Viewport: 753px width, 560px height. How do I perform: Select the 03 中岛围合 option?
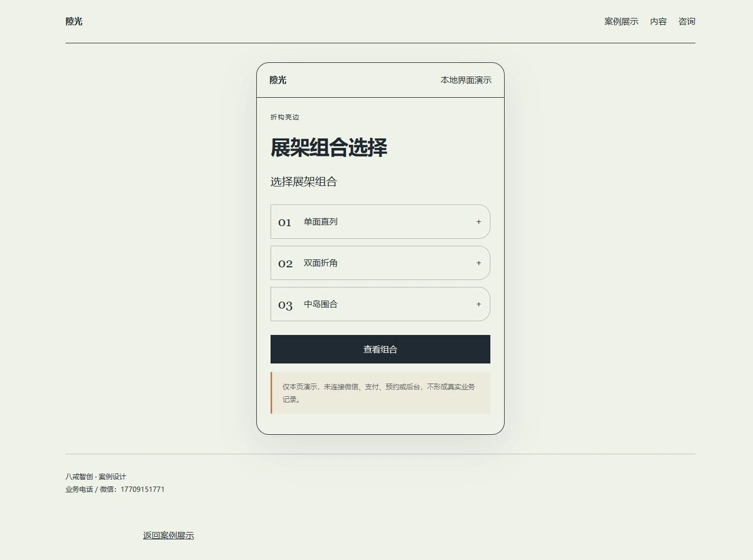(x=380, y=304)
